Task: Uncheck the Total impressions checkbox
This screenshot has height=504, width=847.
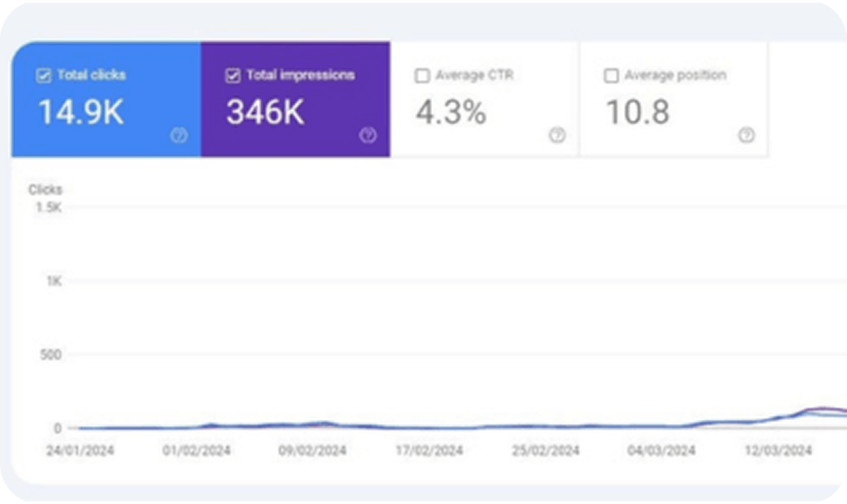Action: pos(232,76)
